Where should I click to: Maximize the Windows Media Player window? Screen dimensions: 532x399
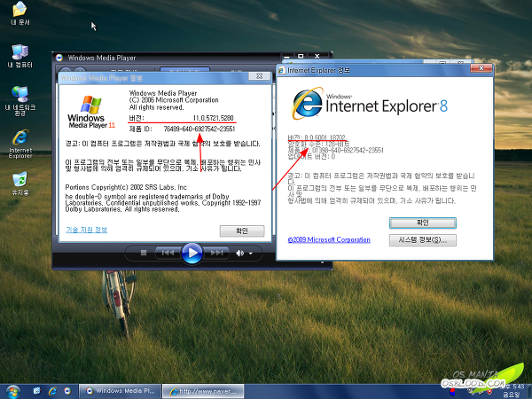point(301,56)
